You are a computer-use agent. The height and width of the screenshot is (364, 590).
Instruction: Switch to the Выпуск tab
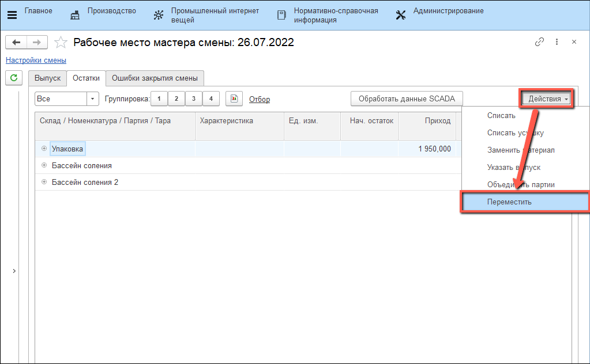pyautogui.click(x=47, y=78)
